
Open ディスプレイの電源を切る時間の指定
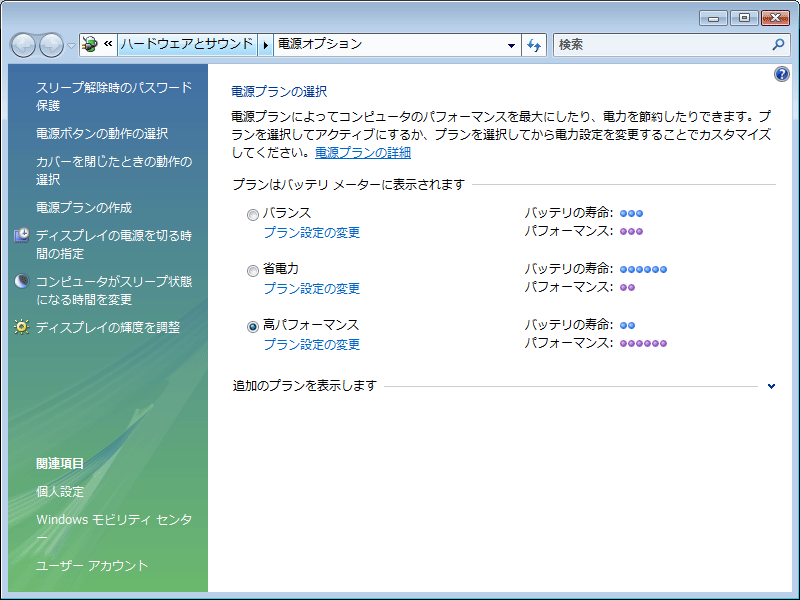pyautogui.click(x=114, y=244)
